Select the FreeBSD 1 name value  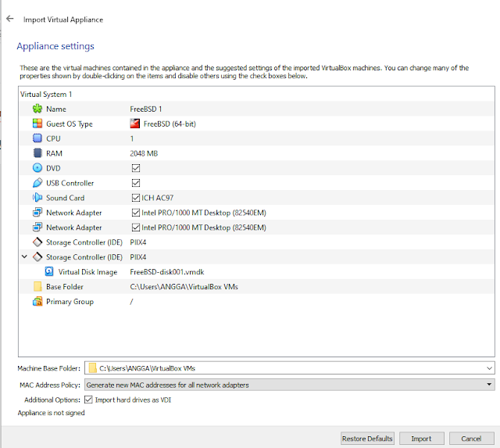click(x=146, y=109)
